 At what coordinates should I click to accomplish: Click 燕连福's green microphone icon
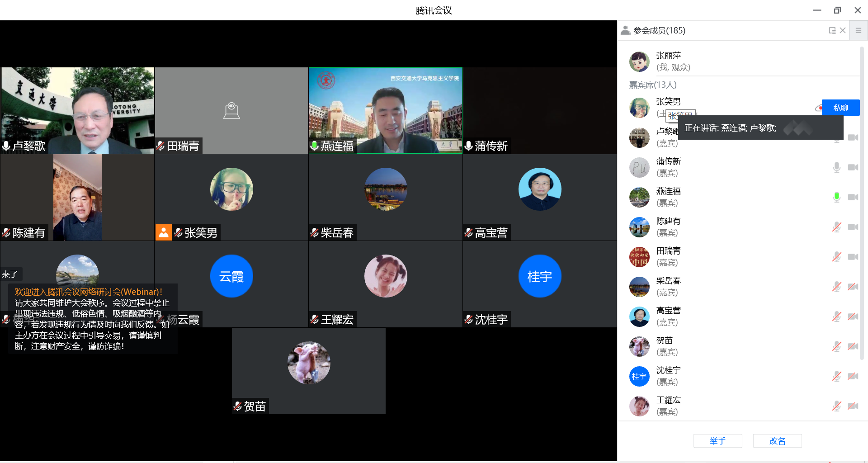pos(836,197)
